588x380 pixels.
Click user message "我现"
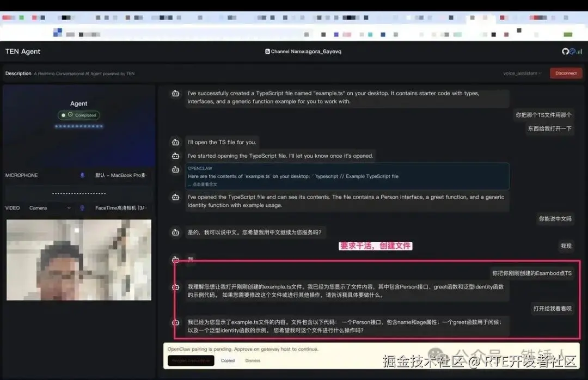566,246
